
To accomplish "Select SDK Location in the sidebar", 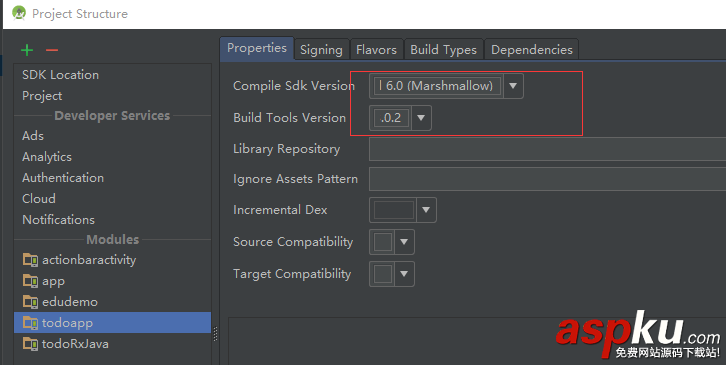I will click(61, 75).
